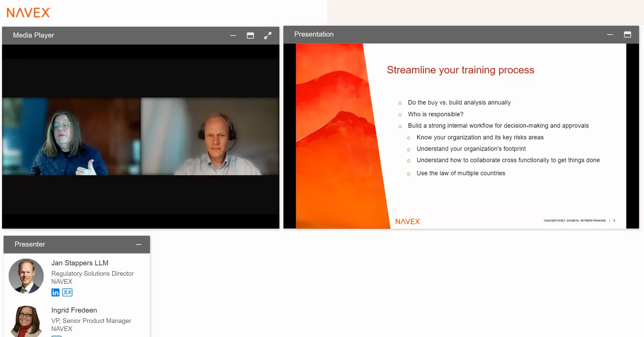Click the headset speaker's video feed

coord(210,136)
